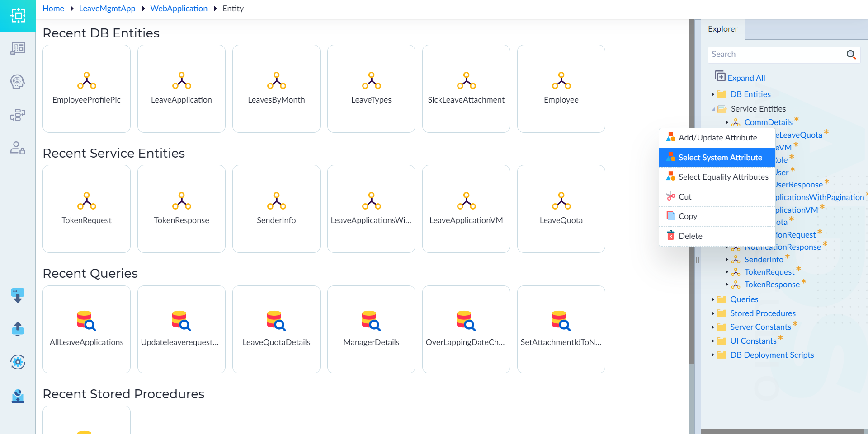Open the LeaveApplication DB entity card
868x434 pixels.
pos(181,89)
